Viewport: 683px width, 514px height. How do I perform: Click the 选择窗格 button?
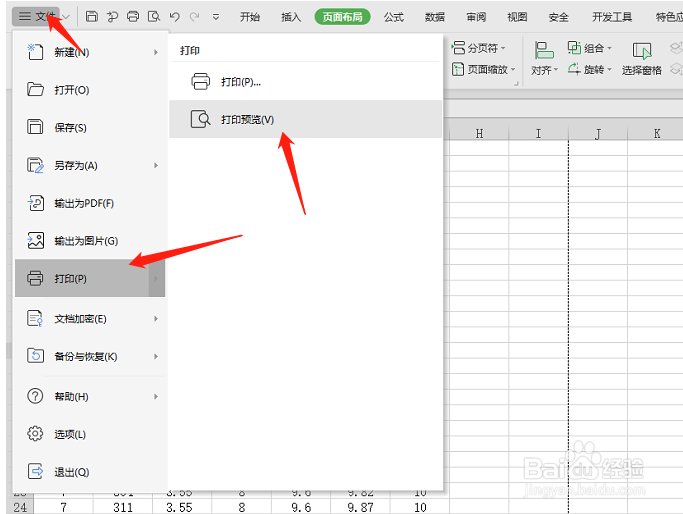(x=642, y=58)
